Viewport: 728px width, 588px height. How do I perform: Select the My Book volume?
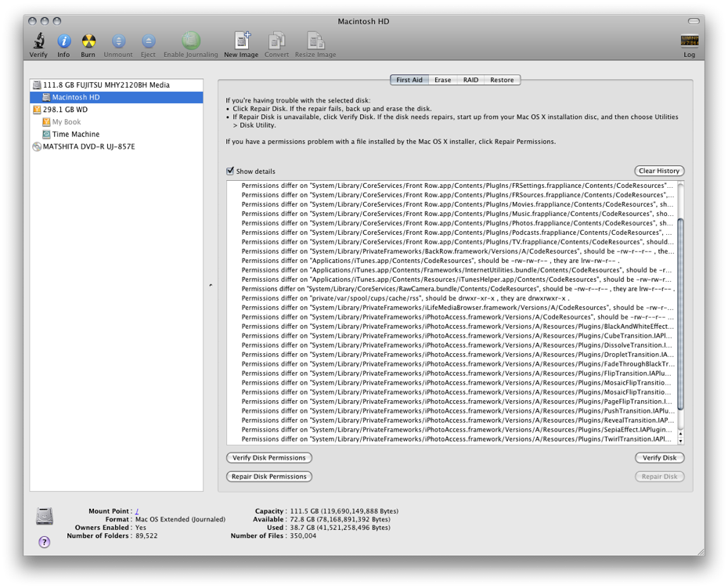coord(117,121)
